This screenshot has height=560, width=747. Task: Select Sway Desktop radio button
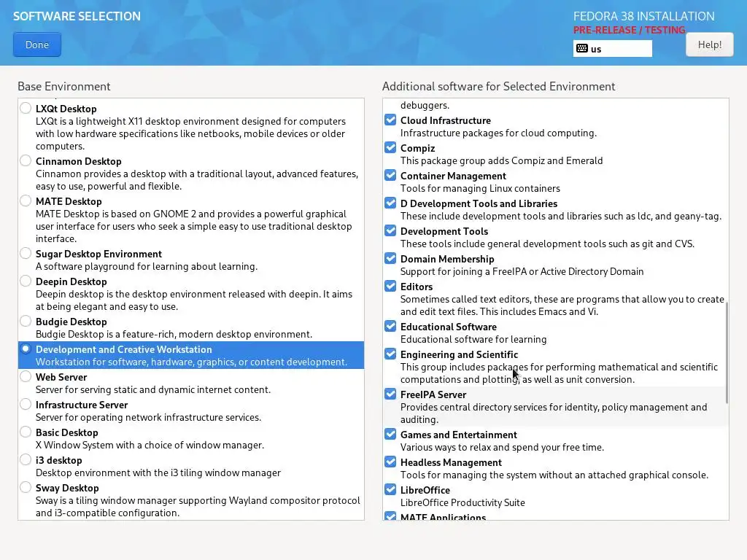pyautogui.click(x=26, y=488)
